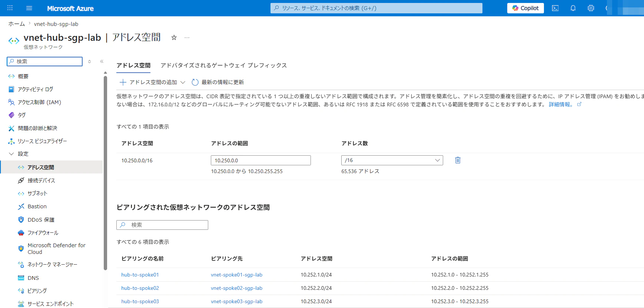Click the peered networks 検索 box

click(162, 225)
